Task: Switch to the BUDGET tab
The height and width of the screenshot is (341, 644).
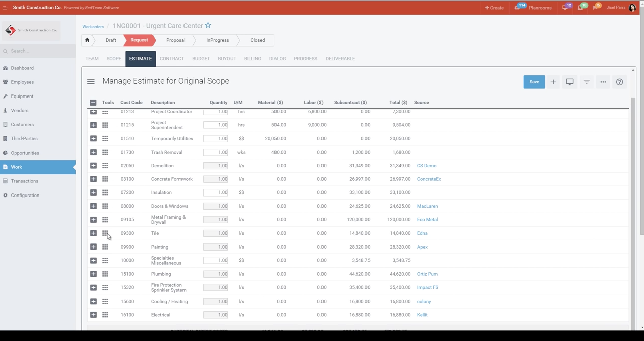Action: (x=201, y=59)
